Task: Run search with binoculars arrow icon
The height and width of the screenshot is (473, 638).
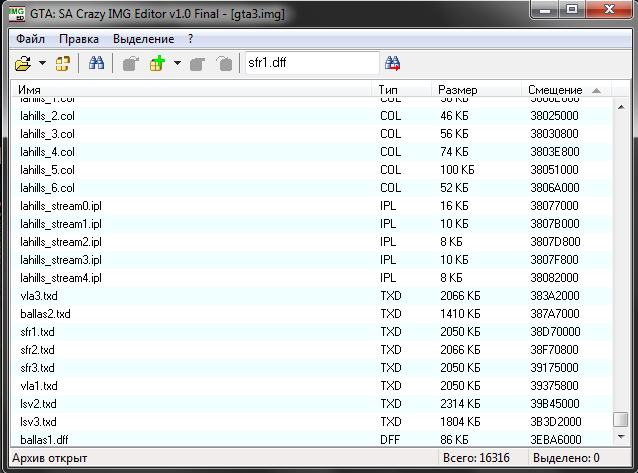Action: [x=392, y=64]
